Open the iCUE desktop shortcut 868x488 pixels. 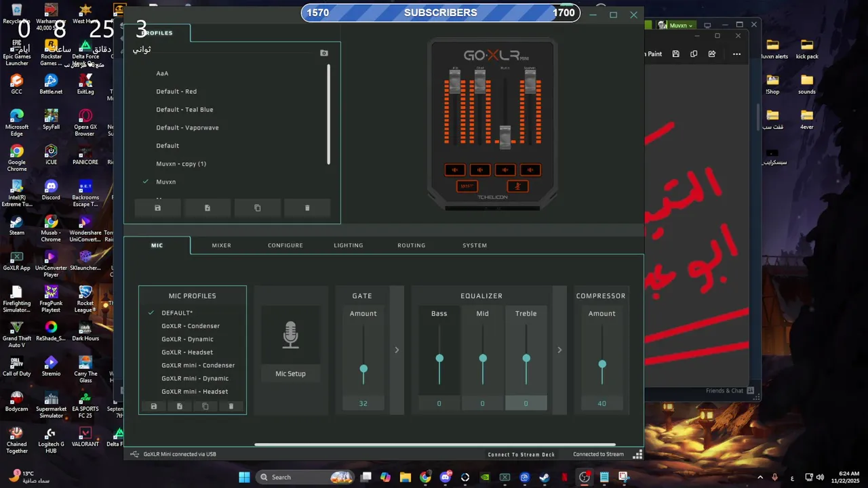51,154
